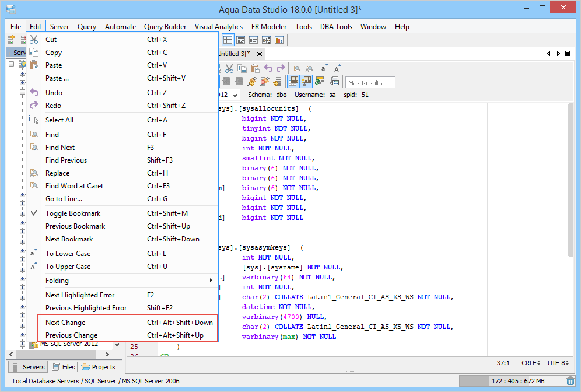Viewport: 581px width, 392px height.
Task: Click the To Upper Case toolbar icon
Action: [x=337, y=68]
